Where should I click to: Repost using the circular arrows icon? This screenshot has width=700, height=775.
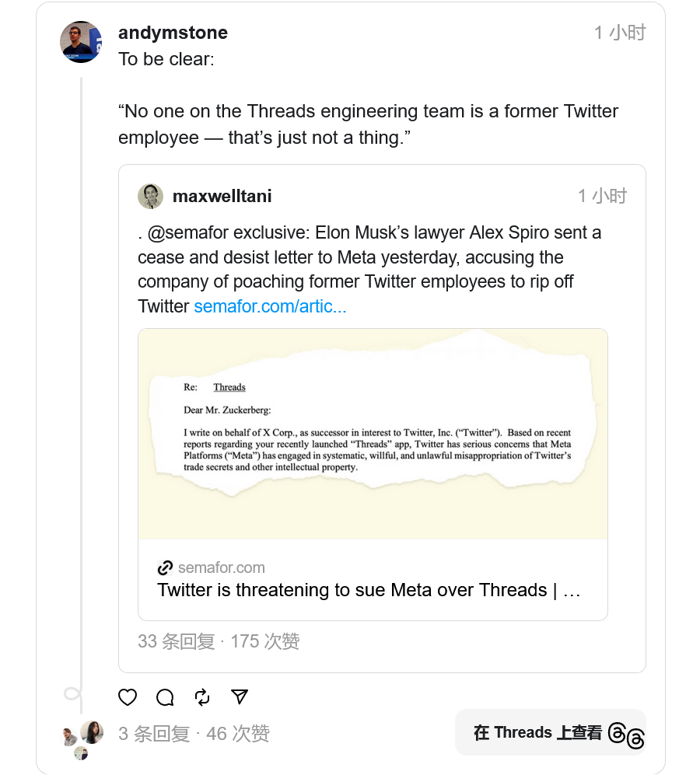202,697
